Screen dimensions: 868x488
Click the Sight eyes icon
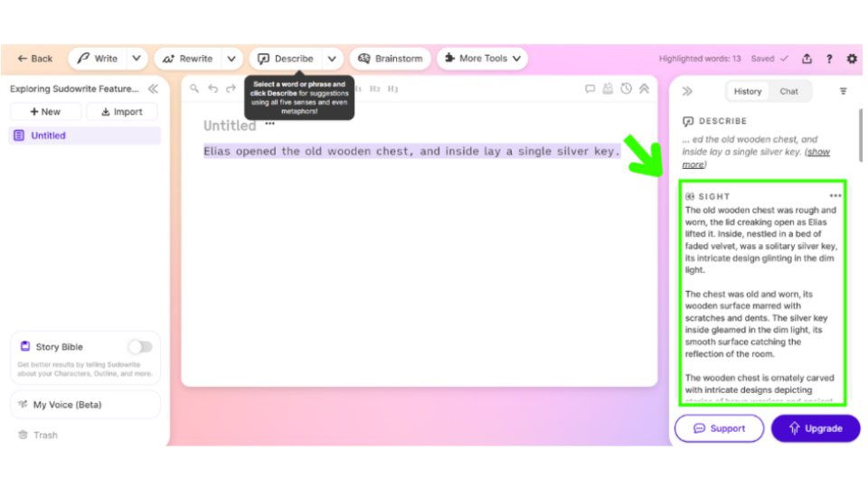coord(690,196)
